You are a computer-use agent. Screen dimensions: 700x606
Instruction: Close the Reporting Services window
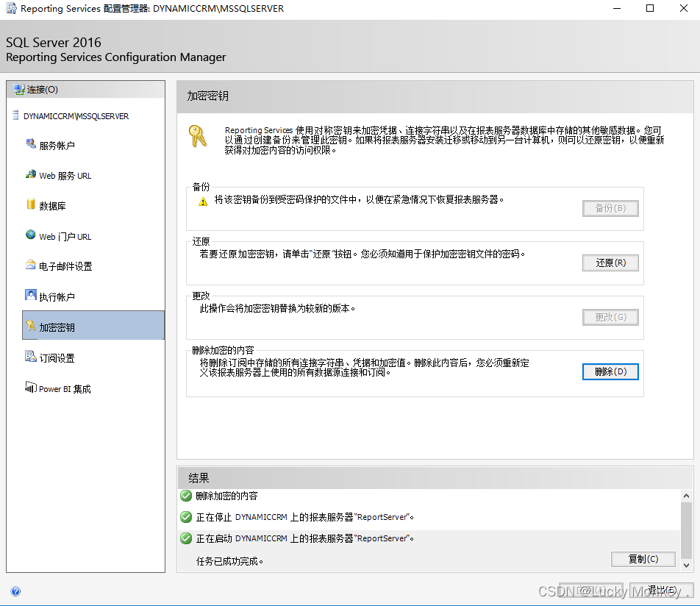(x=684, y=9)
